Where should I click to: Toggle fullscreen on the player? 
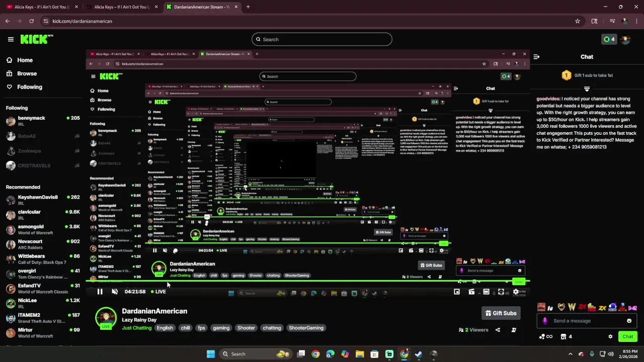501,292
